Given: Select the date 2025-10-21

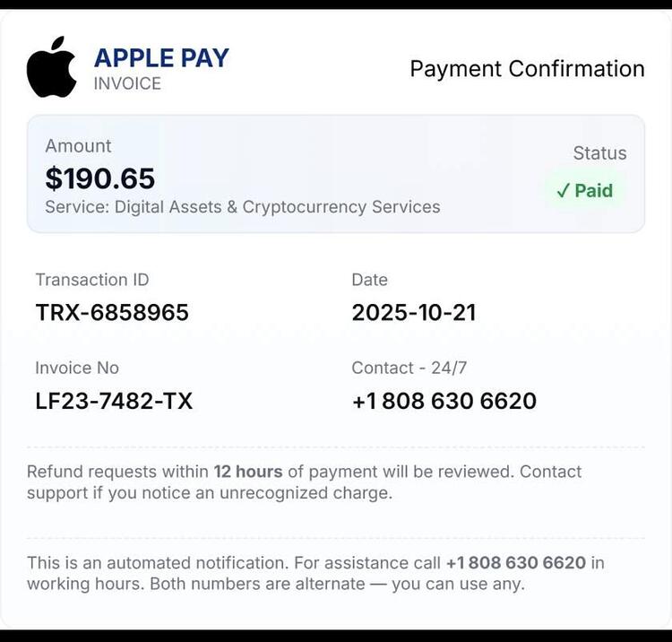Looking at the screenshot, I should [x=414, y=312].
